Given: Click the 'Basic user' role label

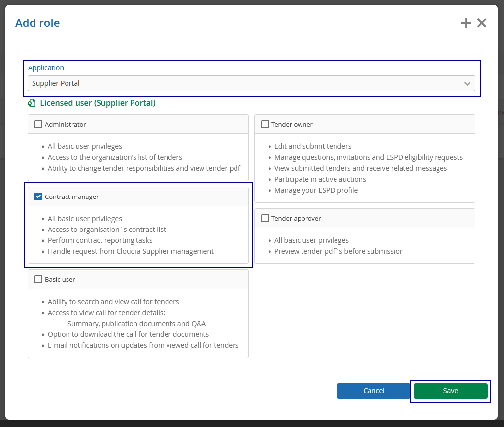Looking at the screenshot, I should tap(60, 280).
